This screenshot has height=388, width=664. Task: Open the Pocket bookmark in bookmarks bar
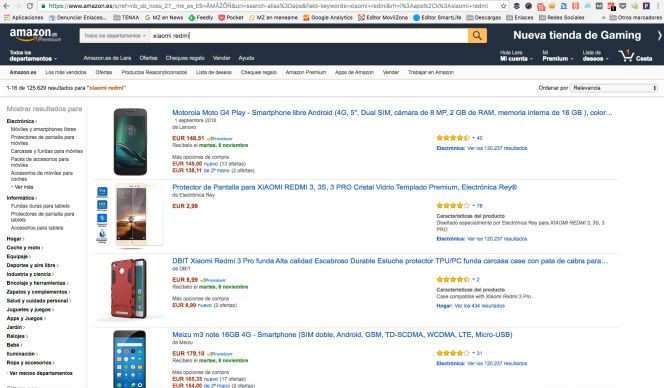(231, 18)
